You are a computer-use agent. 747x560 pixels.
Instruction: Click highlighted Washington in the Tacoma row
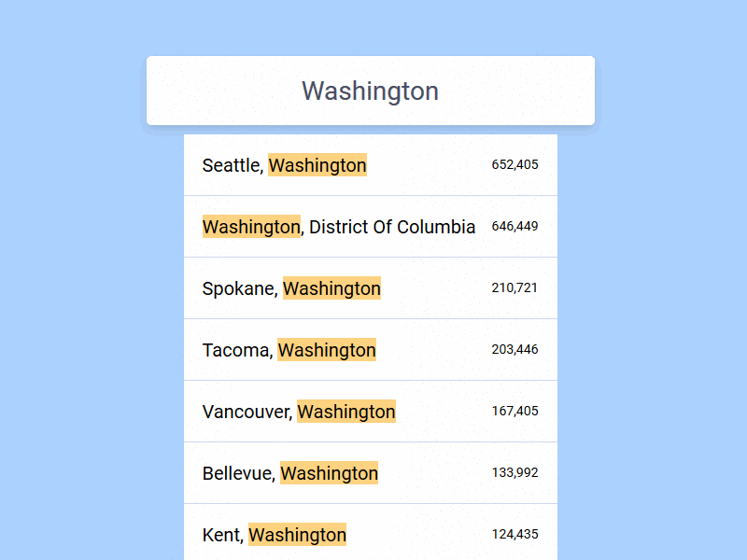point(327,350)
